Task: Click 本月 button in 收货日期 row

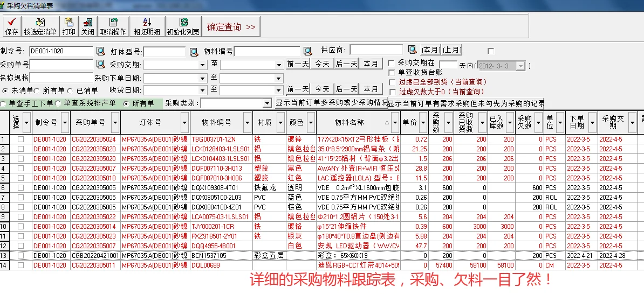Action: (371, 89)
